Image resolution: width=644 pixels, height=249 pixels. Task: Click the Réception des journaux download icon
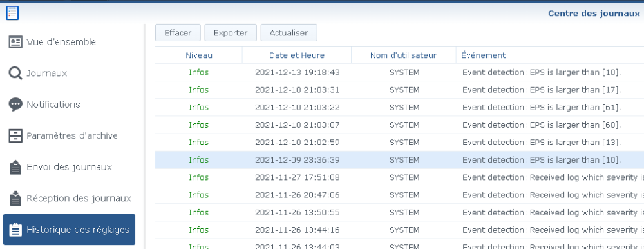point(15,199)
